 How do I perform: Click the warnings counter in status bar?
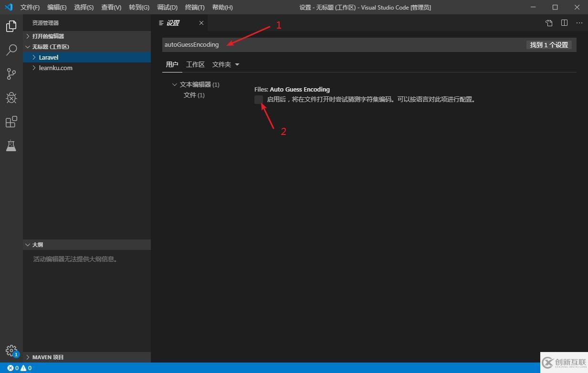coord(27,368)
